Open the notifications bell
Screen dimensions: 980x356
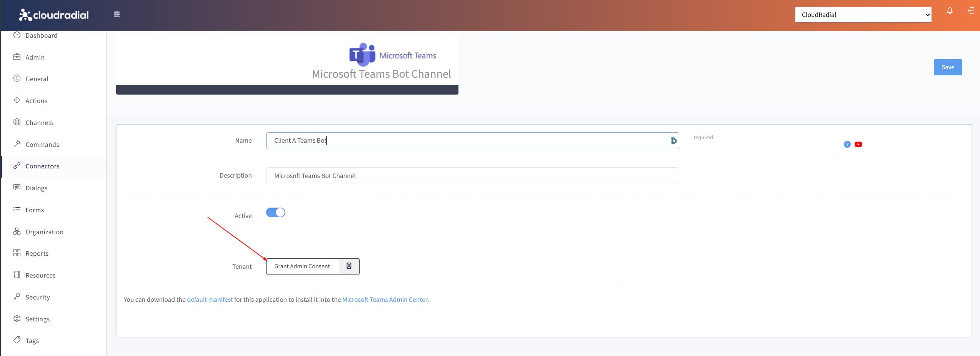[950, 11]
